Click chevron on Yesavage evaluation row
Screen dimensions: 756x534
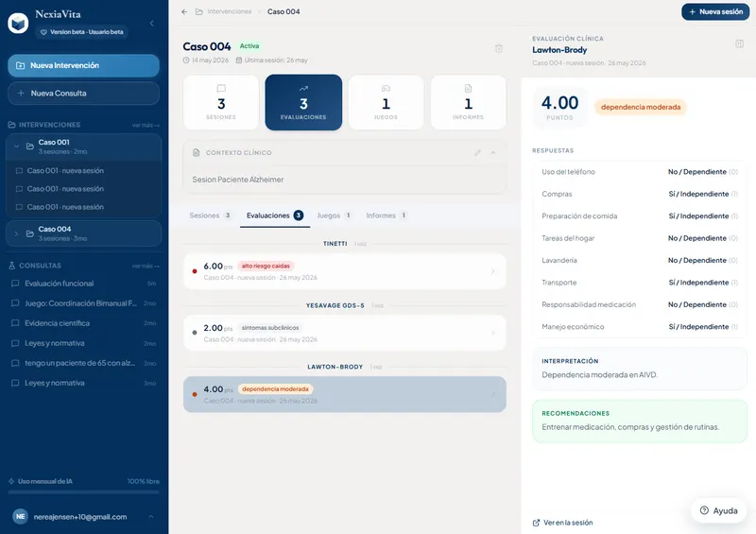tap(492, 333)
